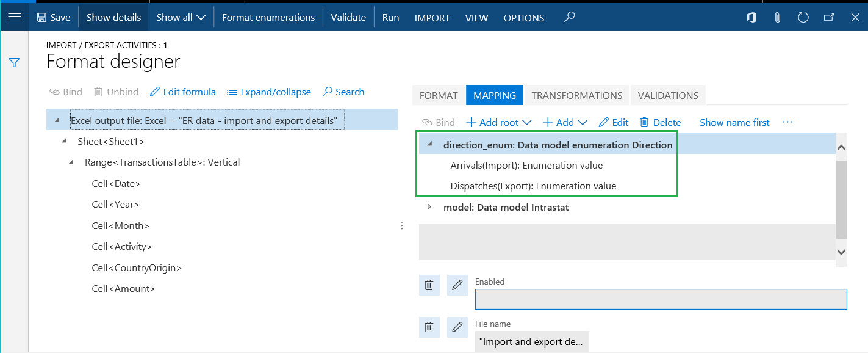Click the attachments paperclip icon

pyautogui.click(x=778, y=18)
